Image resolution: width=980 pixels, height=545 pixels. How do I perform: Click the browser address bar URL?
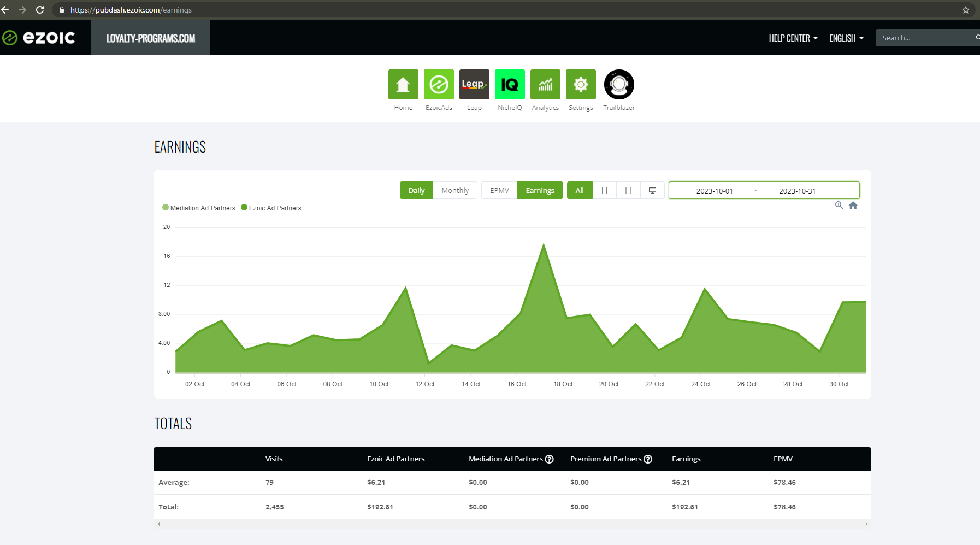tap(131, 10)
